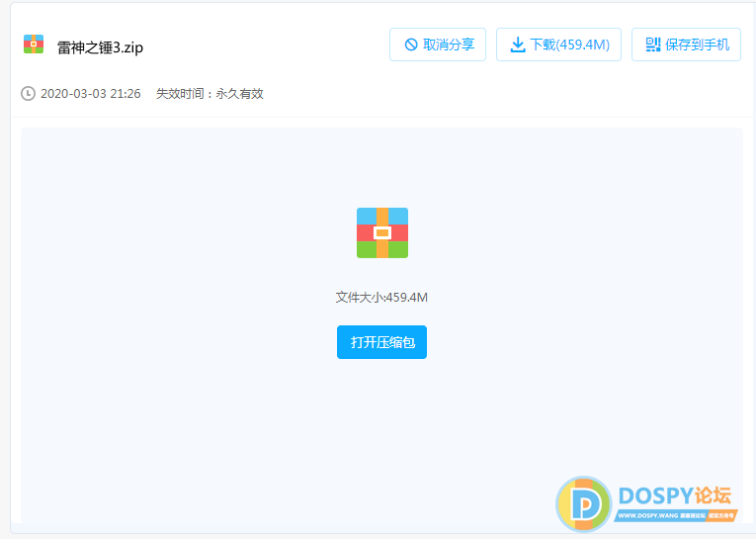Click the 永久有效 validity text

239,94
